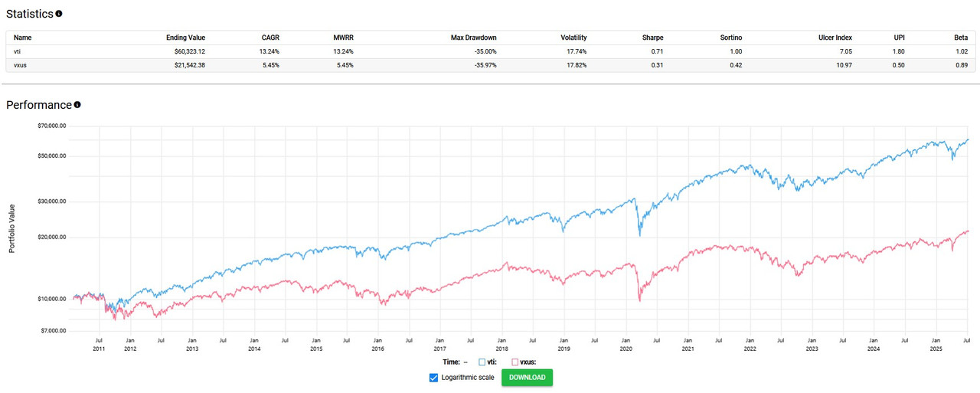Screen dimensions: 980x393
Task: Select the vxus row name cell
Action: click(21, 65)
